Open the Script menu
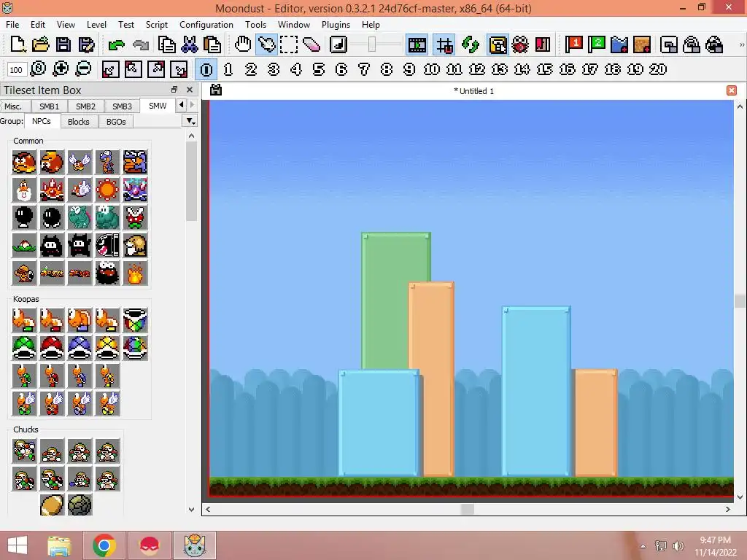The height and width of the screenshot is (560, 747). click(157, 25)
